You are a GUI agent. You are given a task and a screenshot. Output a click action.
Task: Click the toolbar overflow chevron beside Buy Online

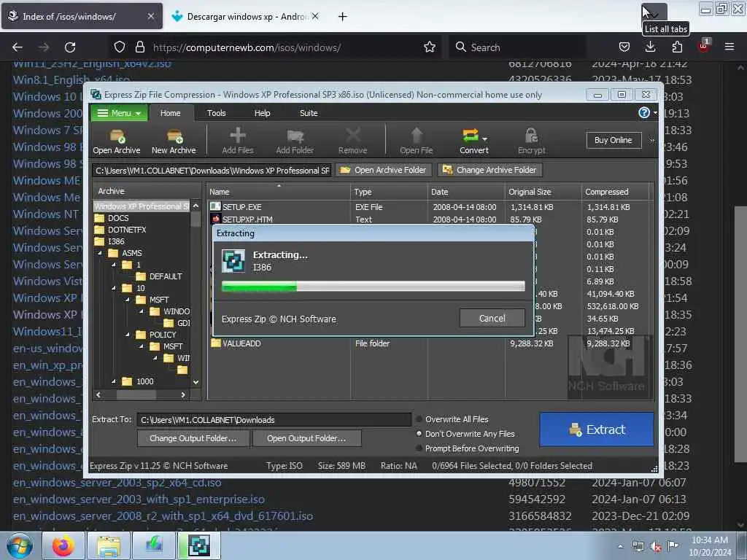point(651,141)
